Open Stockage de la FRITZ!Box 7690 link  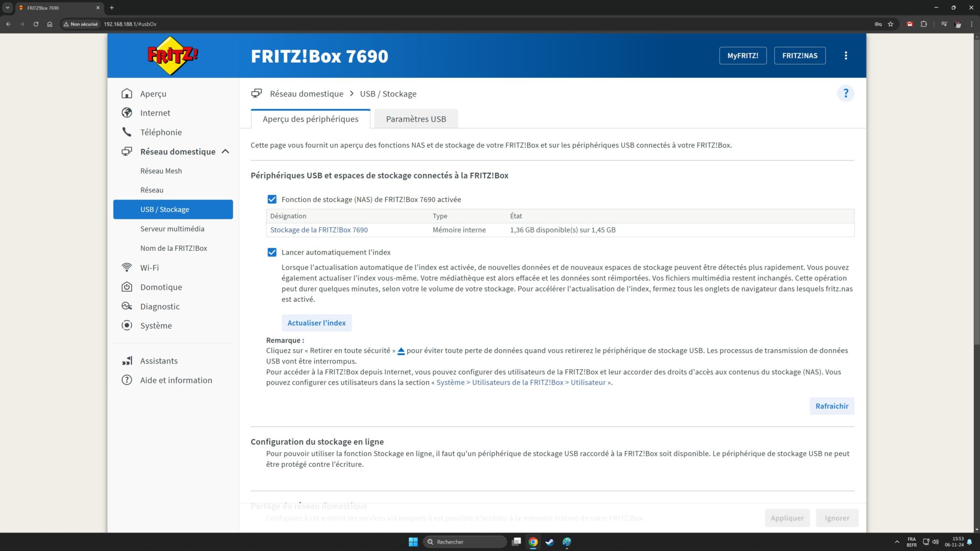319,230
